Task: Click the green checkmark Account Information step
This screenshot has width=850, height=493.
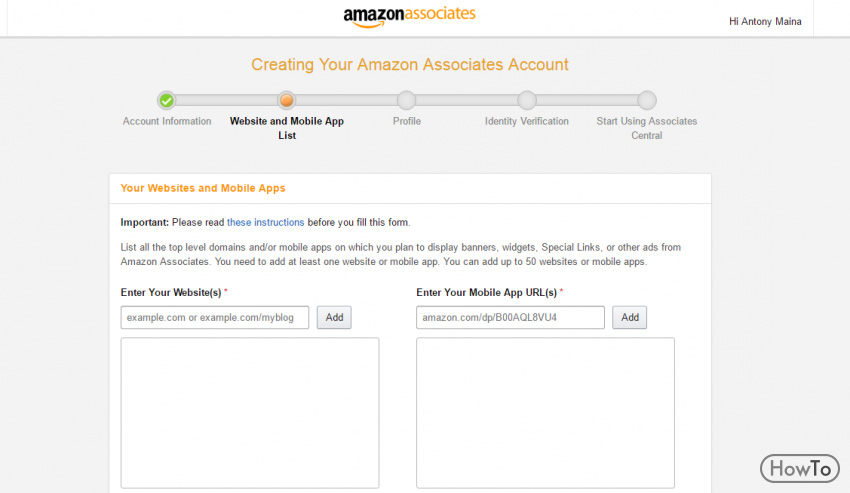Action: 166,100
